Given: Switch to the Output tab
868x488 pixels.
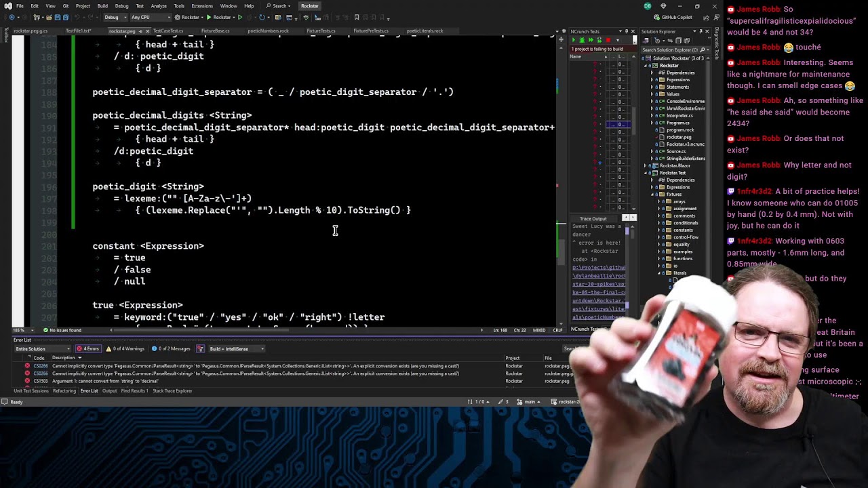Looking at the screenshot, I should click(x=109, y=391).
